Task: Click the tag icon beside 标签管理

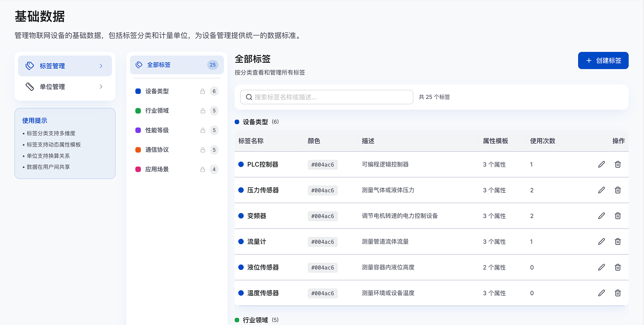Action: tap(30, 66)
